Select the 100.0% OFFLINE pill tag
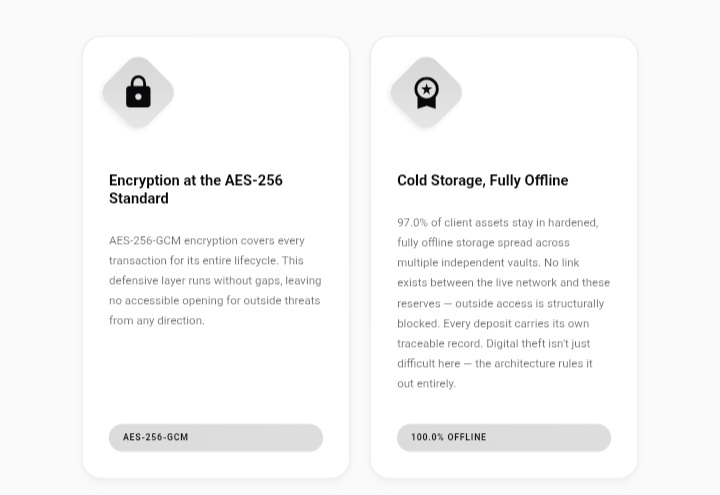720x495 pixels. pos(504,438)
